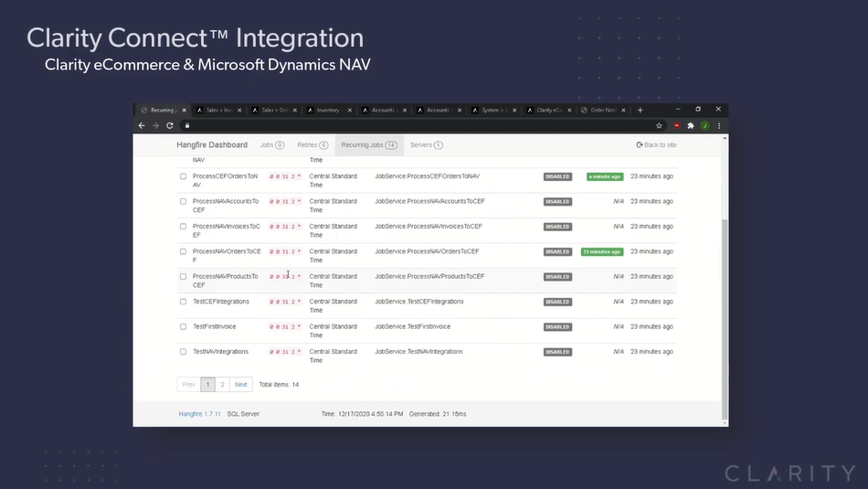Check the ProcessNAVProductsToCEF job checkbox
Screen dimensions: 868x489
coord(183,276)
